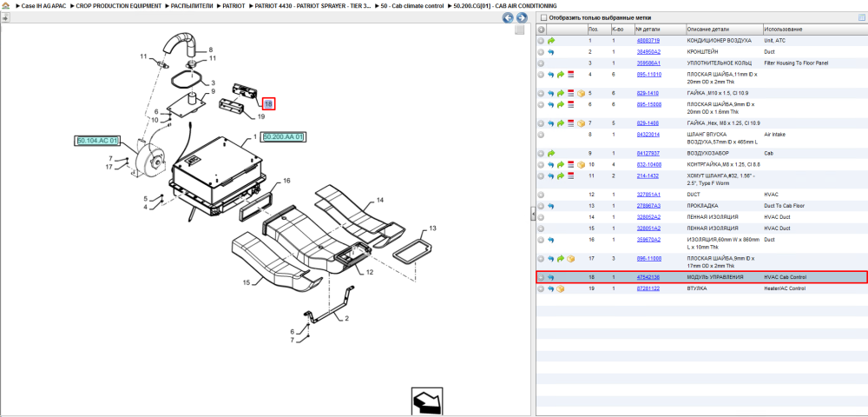Click blue back arrow in row 11
The width and height of the screenshot is (868, 417).
551,175
